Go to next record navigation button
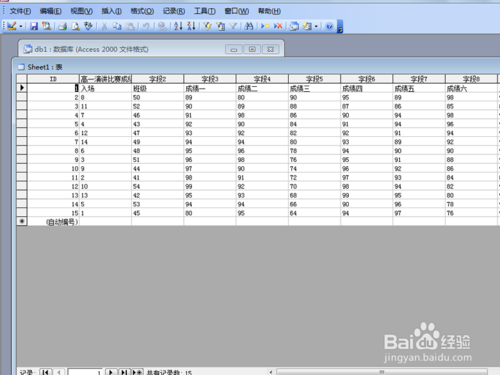This screenshot has height=375, width=500. tap(111, 372)
